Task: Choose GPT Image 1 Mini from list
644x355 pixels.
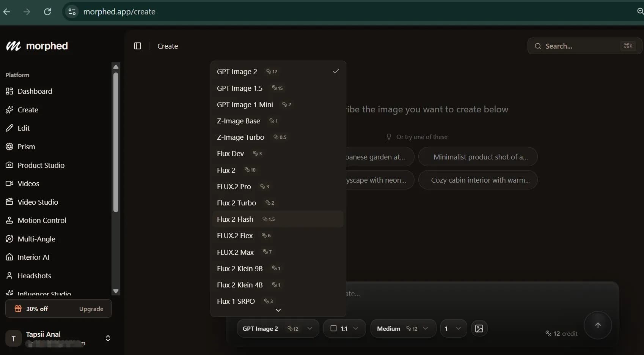Action: coord(278,104)
